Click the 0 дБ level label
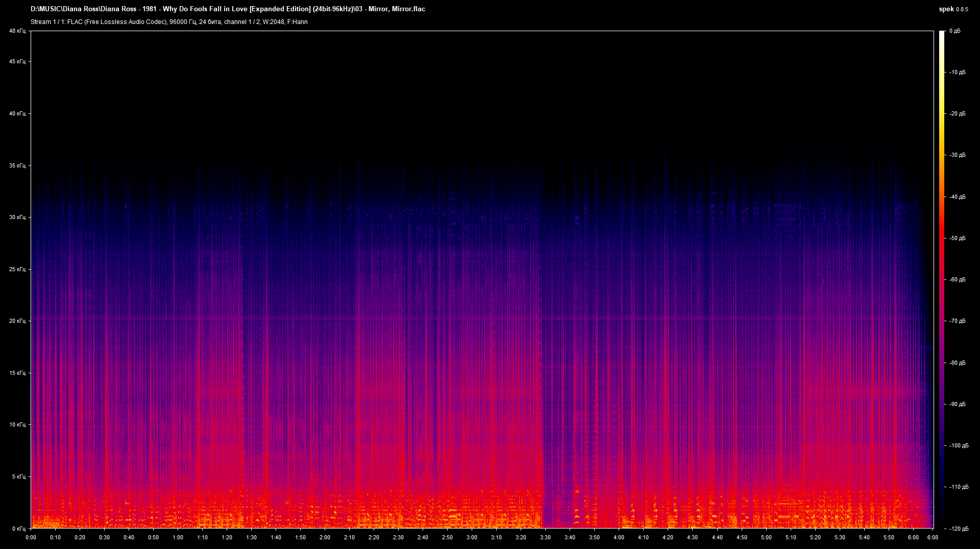The image size is (980, 549). [x=954, y=31]
